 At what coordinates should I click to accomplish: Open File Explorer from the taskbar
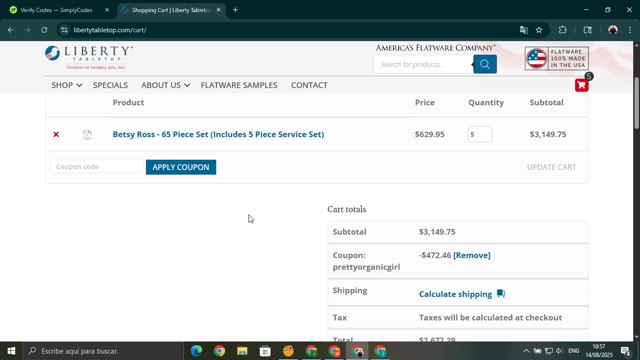pyautogui.click(x=242, y=351)
